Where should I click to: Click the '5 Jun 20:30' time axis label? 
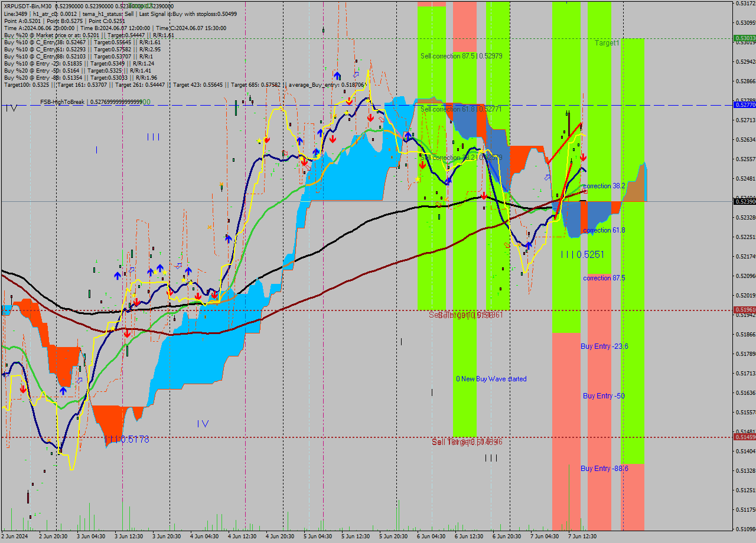(393, 537)
